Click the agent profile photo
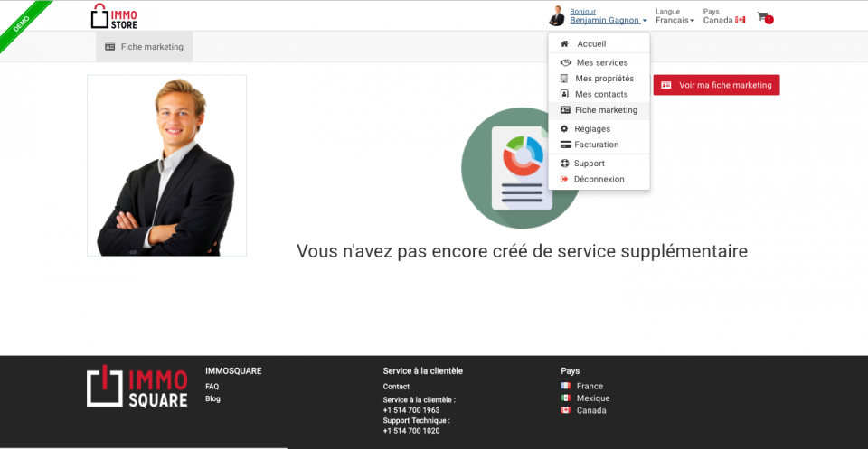The image size is (868, 449). click(166, 165)
